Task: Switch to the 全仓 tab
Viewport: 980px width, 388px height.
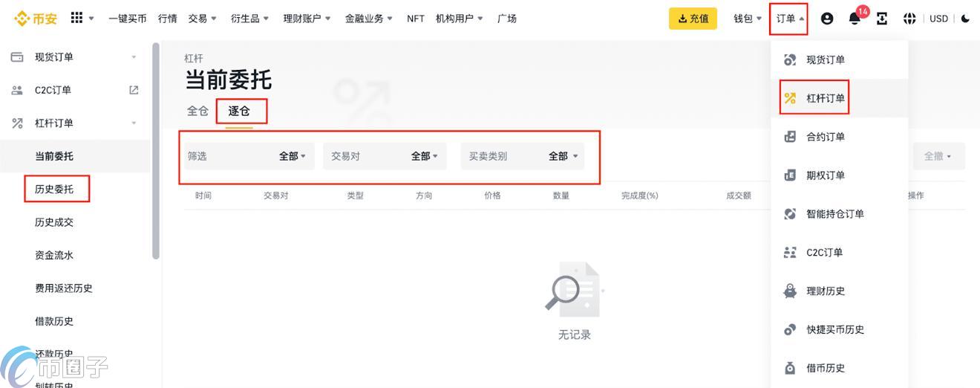Action: (197, 111)
